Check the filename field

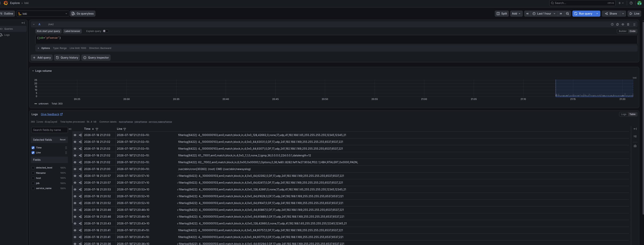coord(33,173)
